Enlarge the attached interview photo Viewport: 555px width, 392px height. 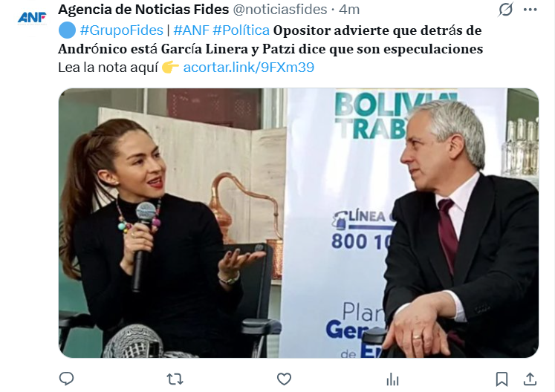pyautogui.click(x=299, y=223)
